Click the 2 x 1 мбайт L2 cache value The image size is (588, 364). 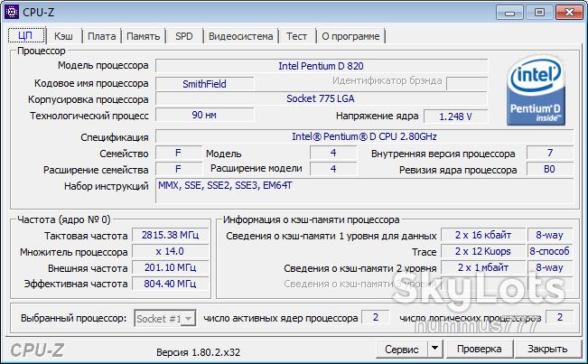[x=483, y=267]
